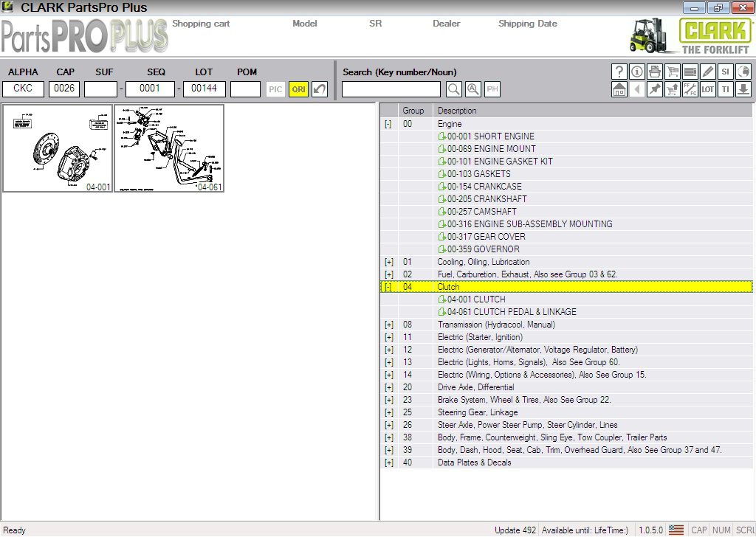The height and width of the screenshot is (537, 756).
Task: Click the empty POM input field
Action: [x=245, y=89]
